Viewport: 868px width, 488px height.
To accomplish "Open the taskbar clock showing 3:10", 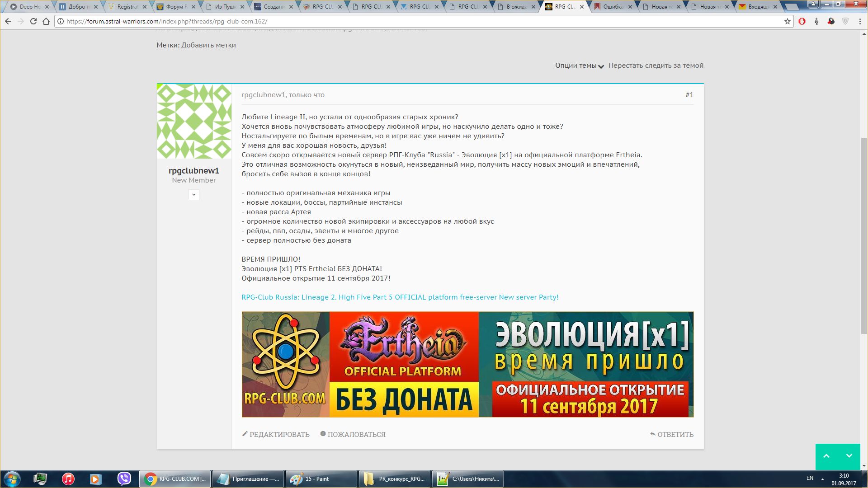I will pyautogui.click(x=844, y=479).
